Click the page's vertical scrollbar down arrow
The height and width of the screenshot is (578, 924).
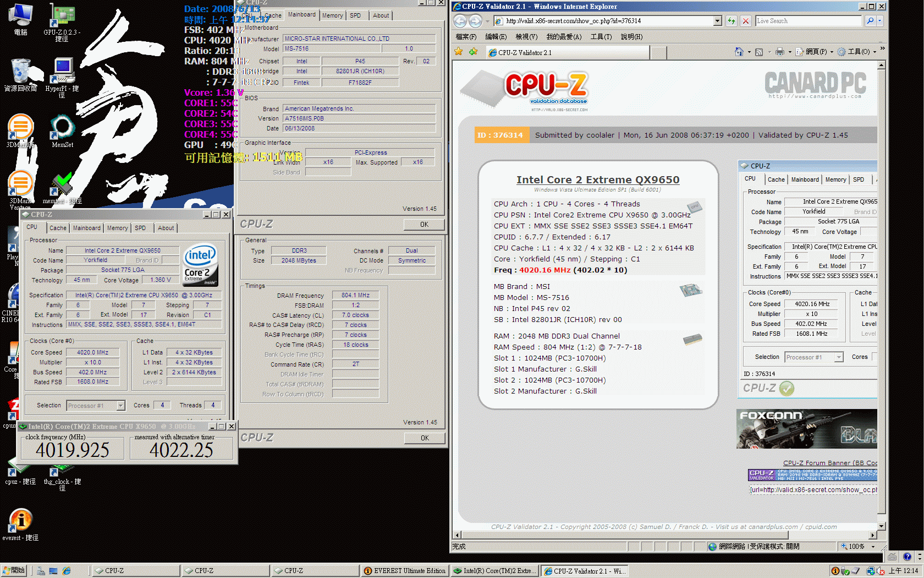[x=881, y=526]
